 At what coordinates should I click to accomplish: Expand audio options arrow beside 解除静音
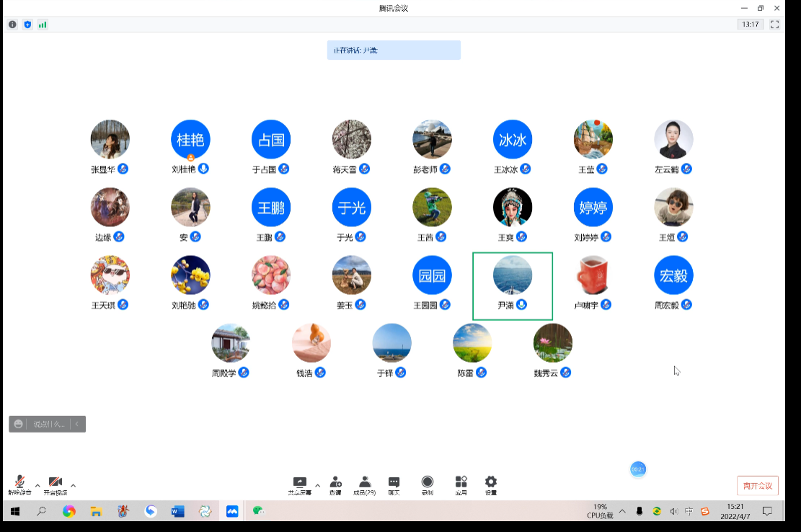click(37, 485)
